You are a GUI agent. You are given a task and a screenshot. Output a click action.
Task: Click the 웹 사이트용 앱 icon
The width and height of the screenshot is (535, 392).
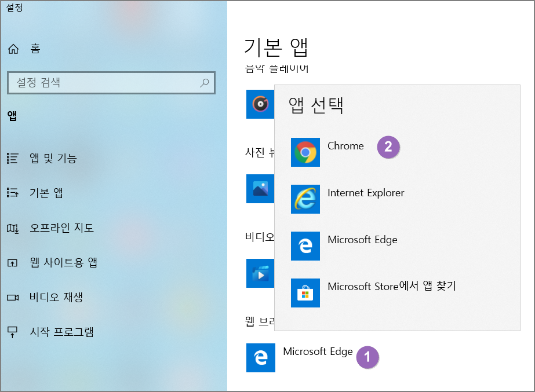click(x=13, y=263)
